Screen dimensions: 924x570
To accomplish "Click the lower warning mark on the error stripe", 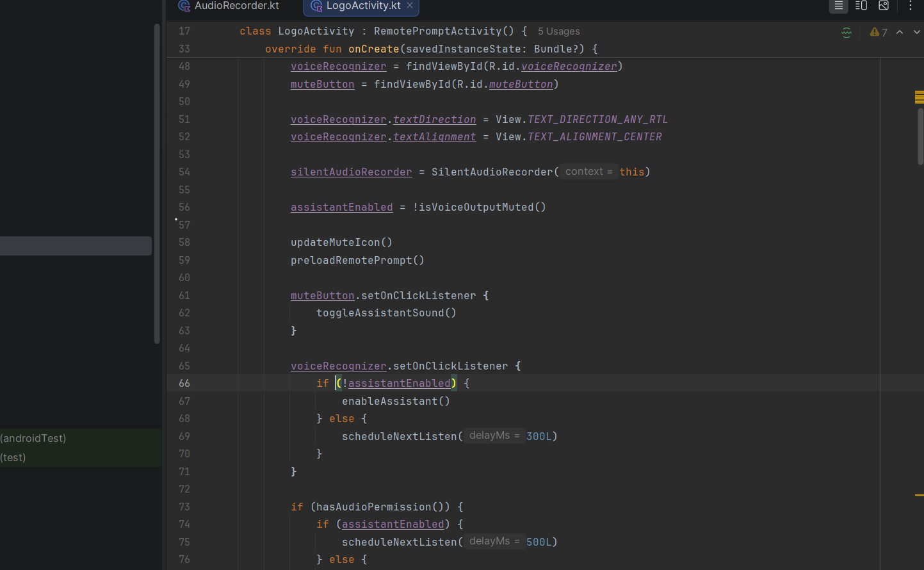I will (920, 495).
